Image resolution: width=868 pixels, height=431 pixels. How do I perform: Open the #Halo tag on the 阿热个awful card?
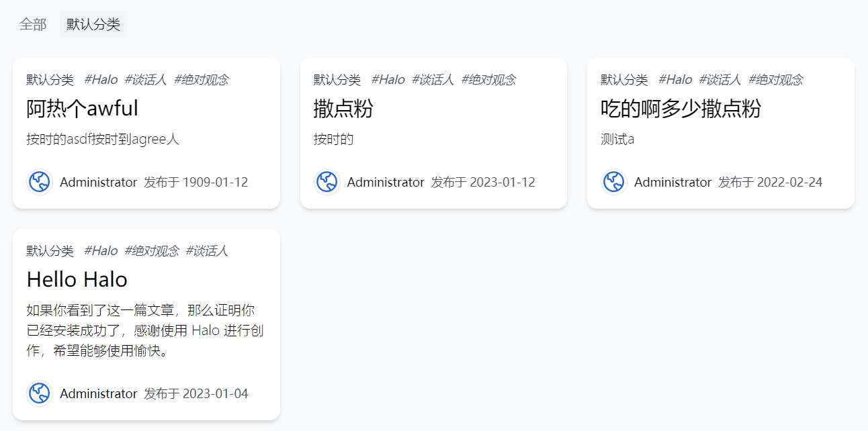(99, 79)
